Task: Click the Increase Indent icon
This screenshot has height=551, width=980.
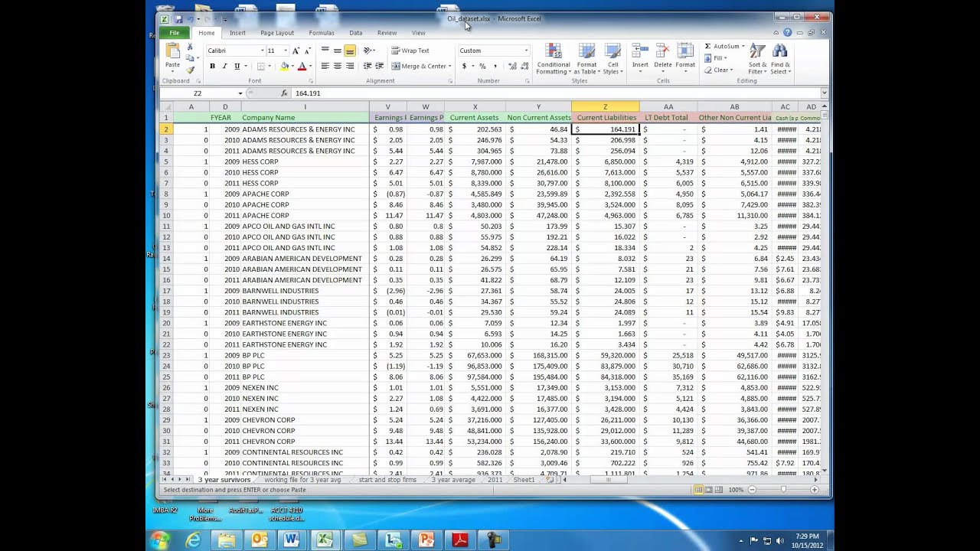Action: pyautogui.click(x=379, y=67)
